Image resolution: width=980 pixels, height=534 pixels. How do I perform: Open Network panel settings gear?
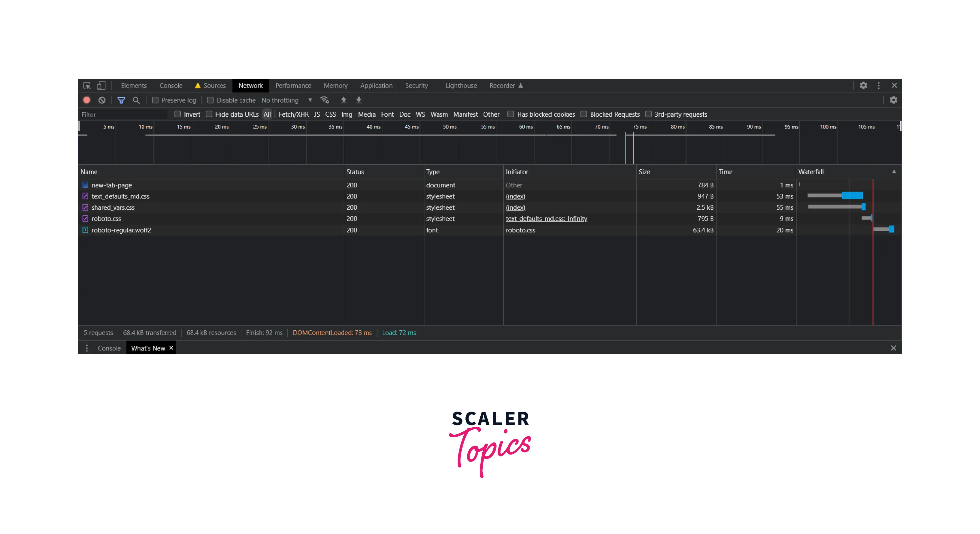point(893,100)
